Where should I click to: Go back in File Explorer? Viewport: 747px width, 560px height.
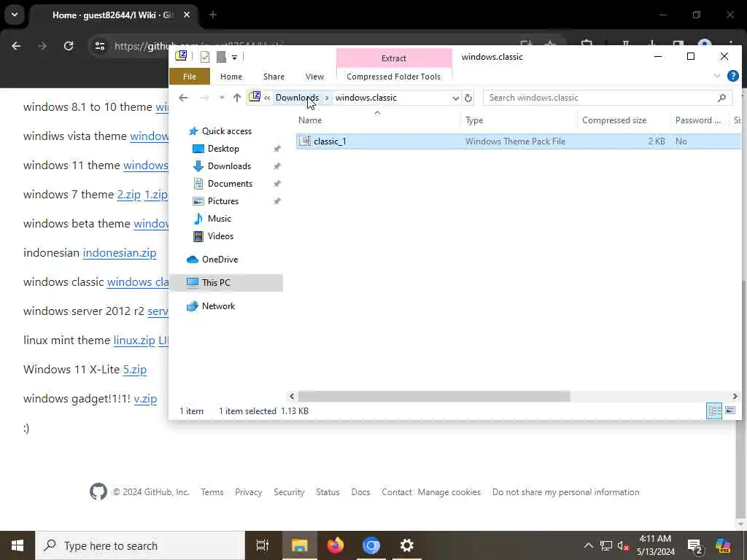(183, 98)
